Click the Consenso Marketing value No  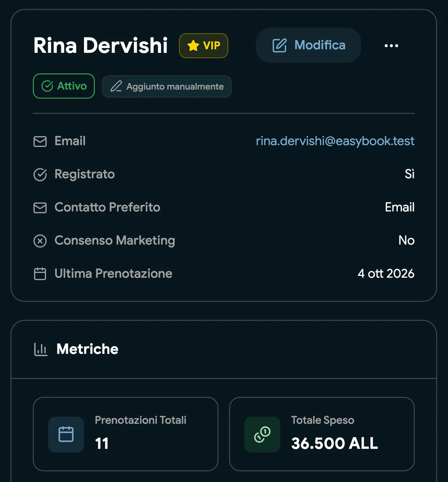406,241
